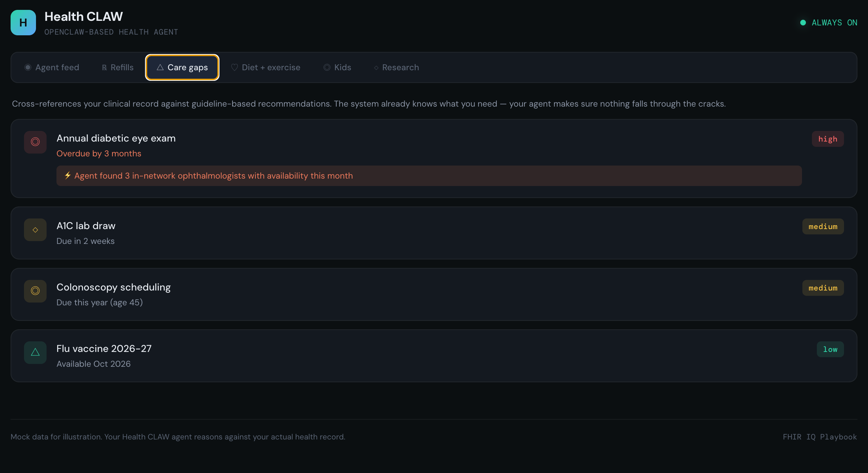This screenshot has height=473, width=868.
Task: Click the Health CLAW H logo
Action: pyautogui.click(x=23, y=23)
